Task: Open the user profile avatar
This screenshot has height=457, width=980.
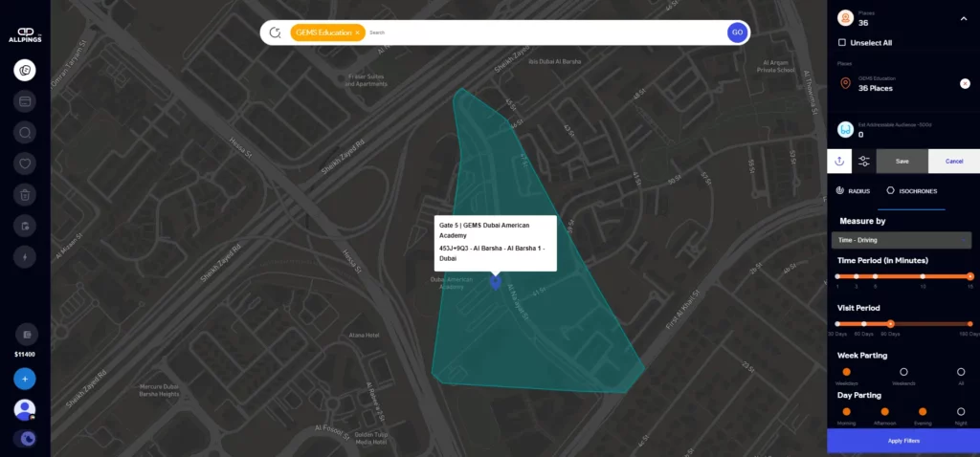Action: pos(25,409)
